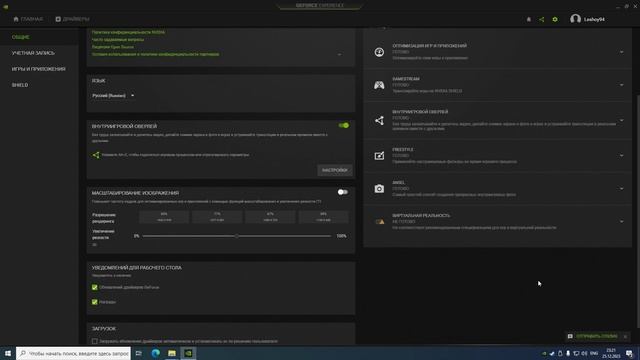Switch to the ДРАЙВЕРЫ tab
This screenshot has width=640, height=360.
(x=72, y=19)
